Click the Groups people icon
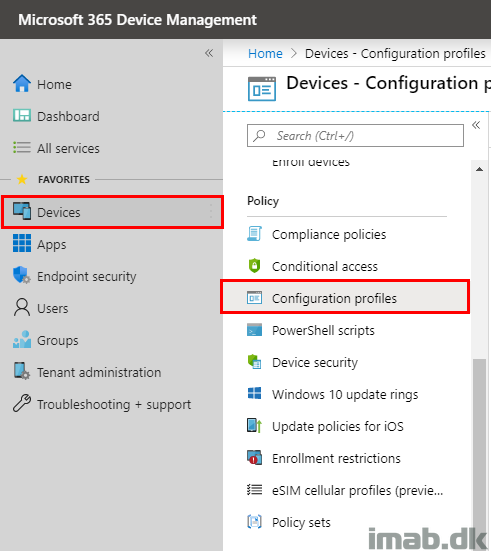Image resolution: width=491 pixels, height=551 pixels. 22,339
